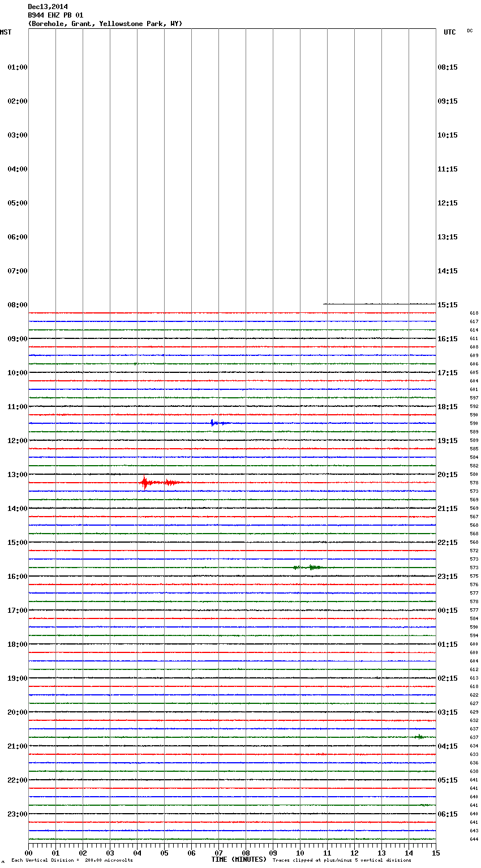Screen dimensions: 481x868
Task: Click the '15:15' UTC time label
Action: pos(448,305)
